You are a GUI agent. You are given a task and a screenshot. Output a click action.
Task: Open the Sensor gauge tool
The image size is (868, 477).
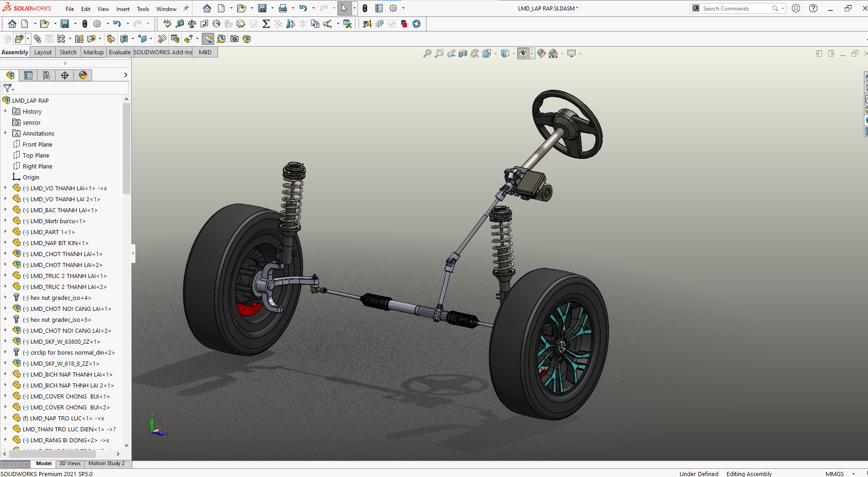point(217,24)
